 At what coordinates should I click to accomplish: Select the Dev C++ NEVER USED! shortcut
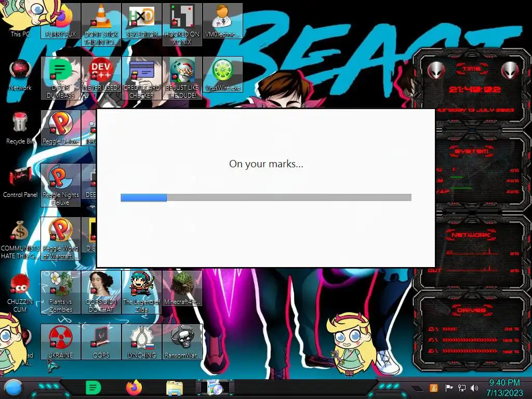tap(101, 74)
